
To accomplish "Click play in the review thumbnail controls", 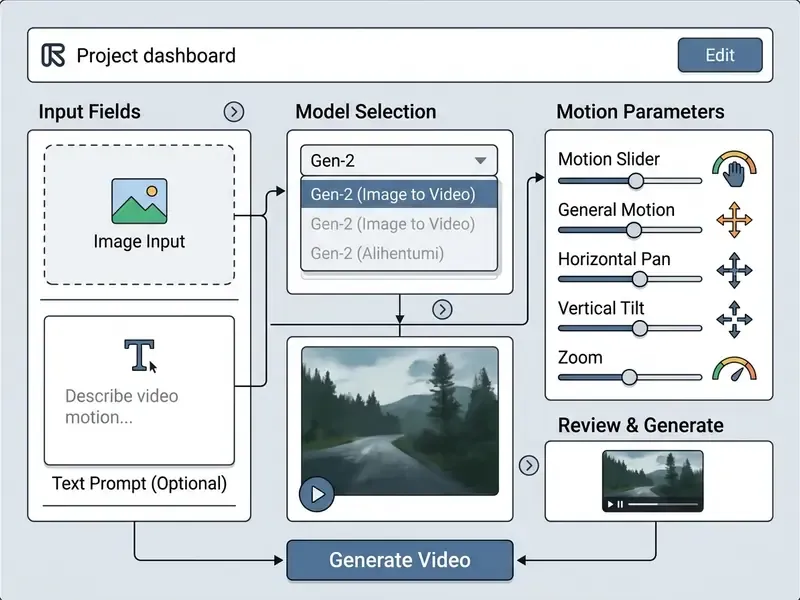I will click(x=610, y=504).
